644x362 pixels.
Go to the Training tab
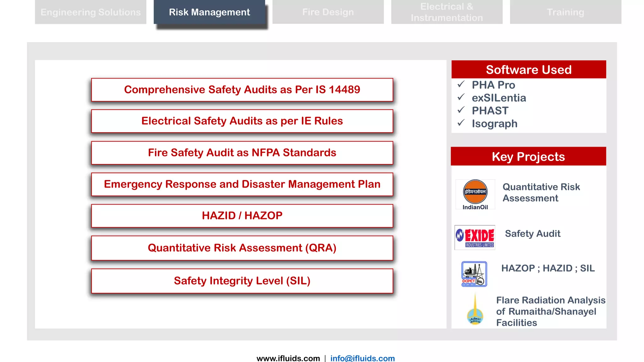coord(565,12)
